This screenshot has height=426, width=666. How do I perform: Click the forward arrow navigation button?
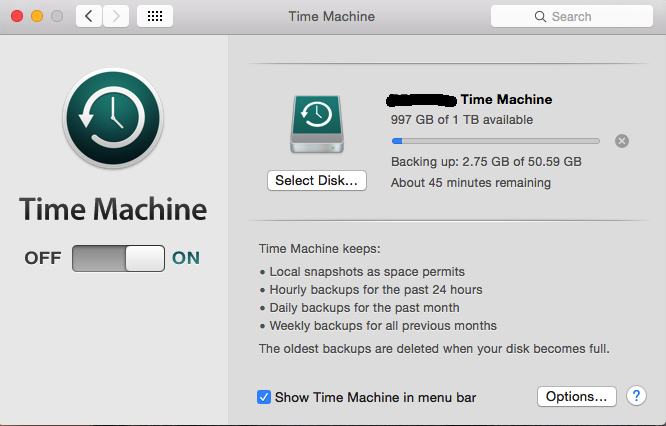[x=116, y=16]
